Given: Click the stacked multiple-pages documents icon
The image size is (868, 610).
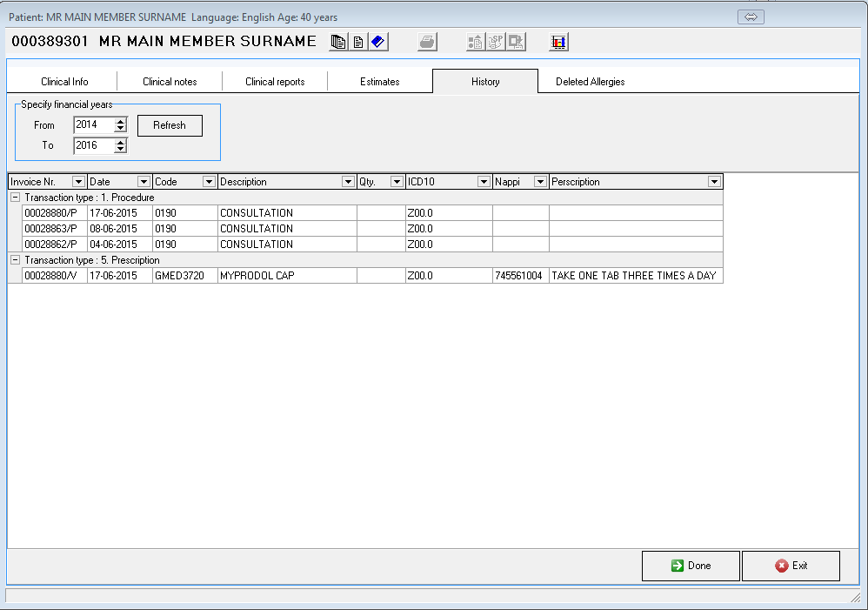Looking at the screenshot, I should [x=338, y=42].
